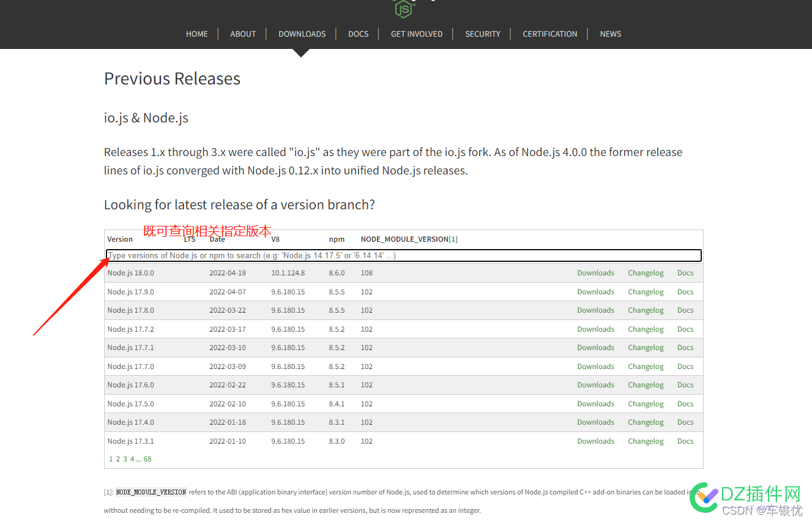Select the date cell '2022-04-07'
Image resolution: width=812 pixels, height=522 pixels.
pos(228,292)
